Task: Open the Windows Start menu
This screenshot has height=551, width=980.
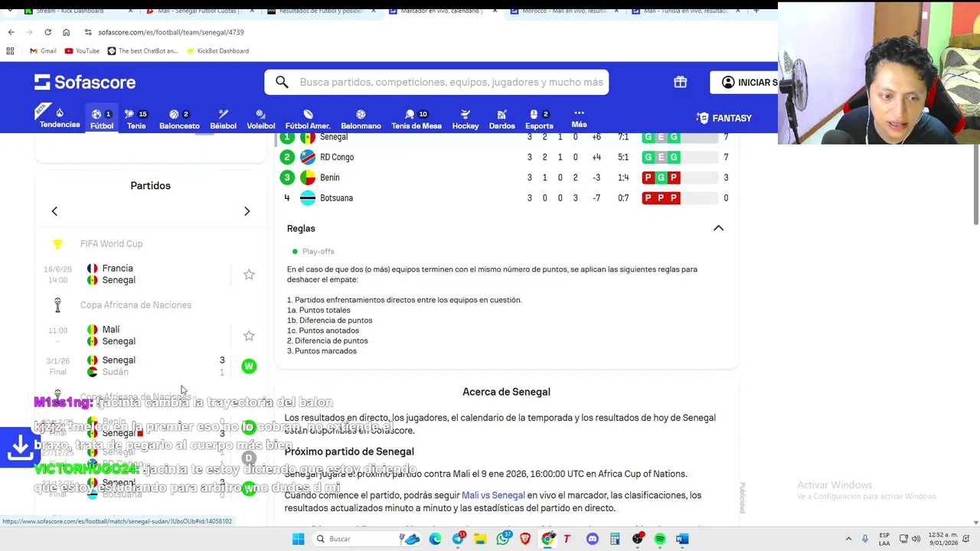Action: click(x=298, y=539)
